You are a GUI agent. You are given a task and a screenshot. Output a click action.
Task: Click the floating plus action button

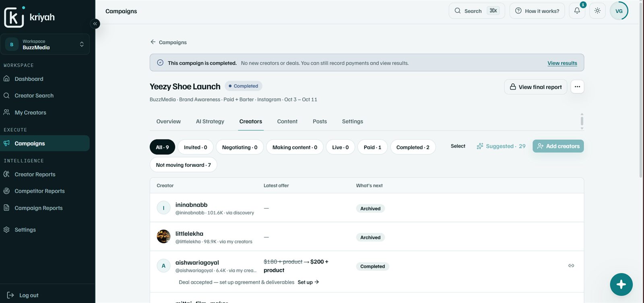point(621,284)
